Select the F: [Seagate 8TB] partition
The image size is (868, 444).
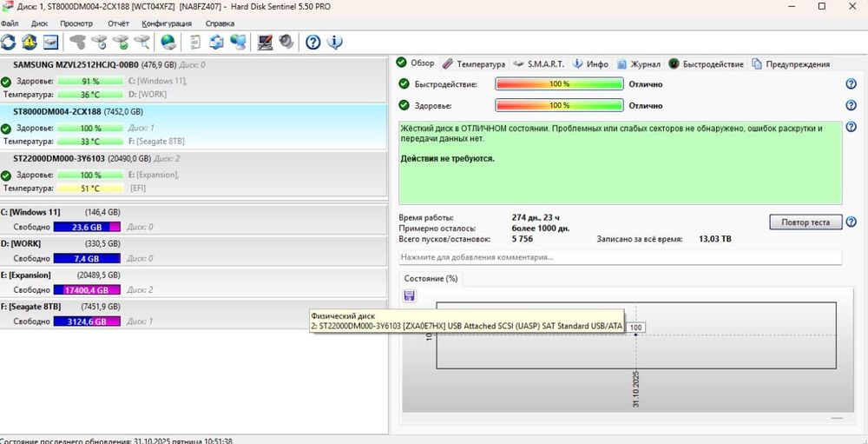[x=194, y=314]
